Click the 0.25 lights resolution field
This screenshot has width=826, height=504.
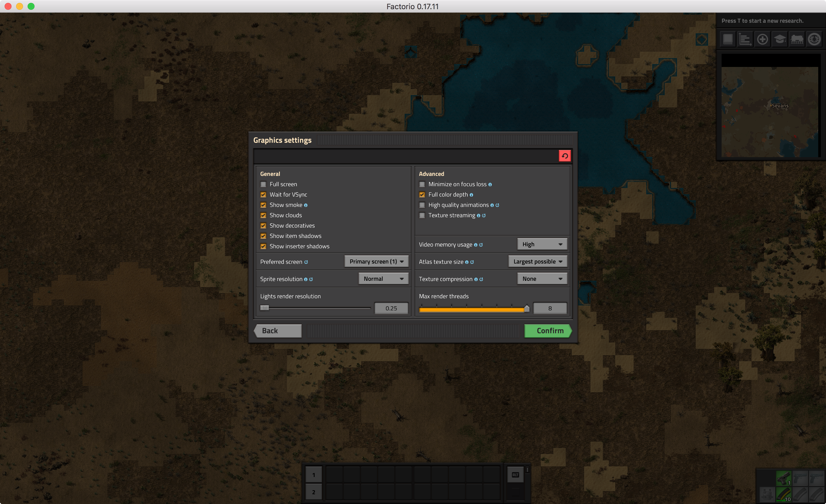[391, 308]
